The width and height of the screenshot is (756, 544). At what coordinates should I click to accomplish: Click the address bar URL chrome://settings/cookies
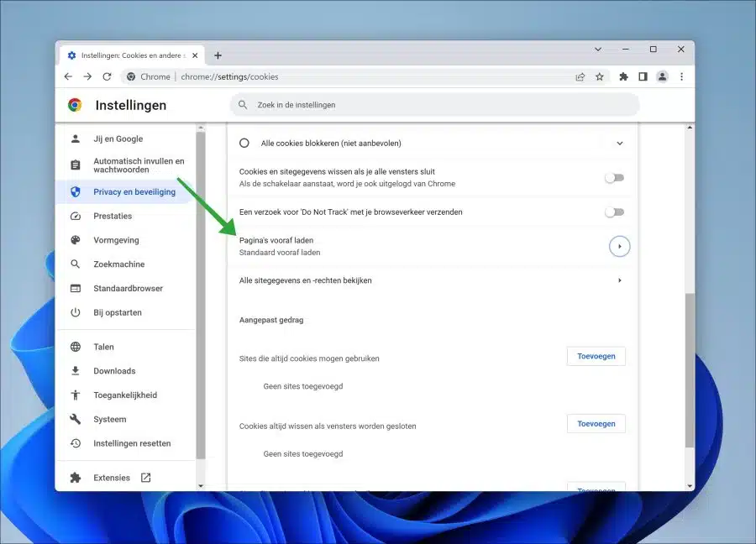tap(229, 76)
